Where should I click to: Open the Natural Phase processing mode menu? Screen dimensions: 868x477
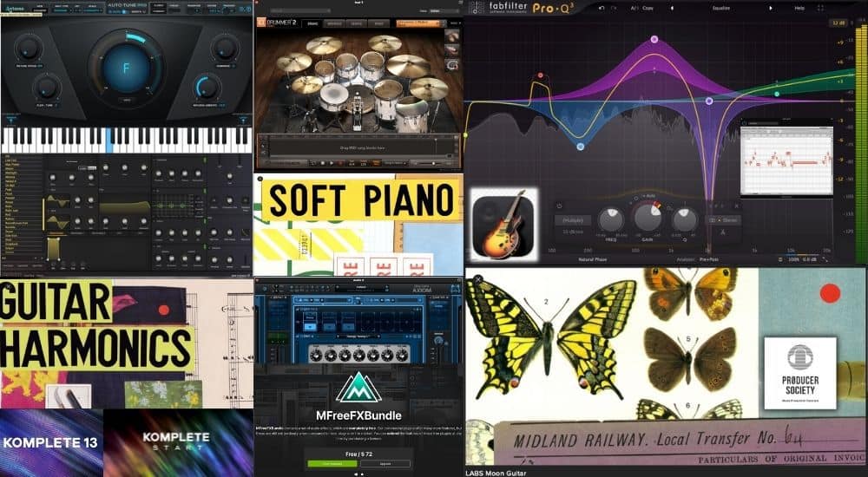pyautogui.click(x=593, y=259)
